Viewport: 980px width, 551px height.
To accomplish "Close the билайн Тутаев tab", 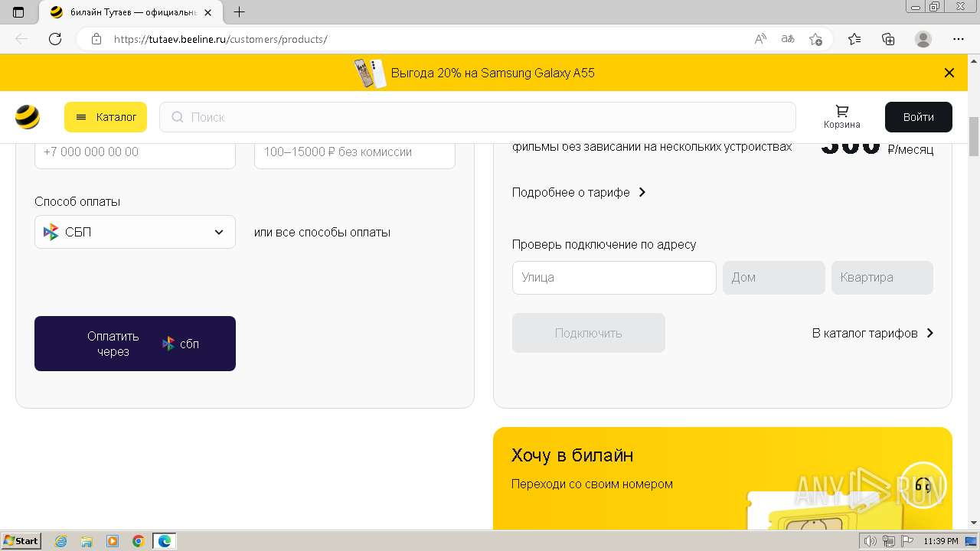I will [x=207, y=12].
